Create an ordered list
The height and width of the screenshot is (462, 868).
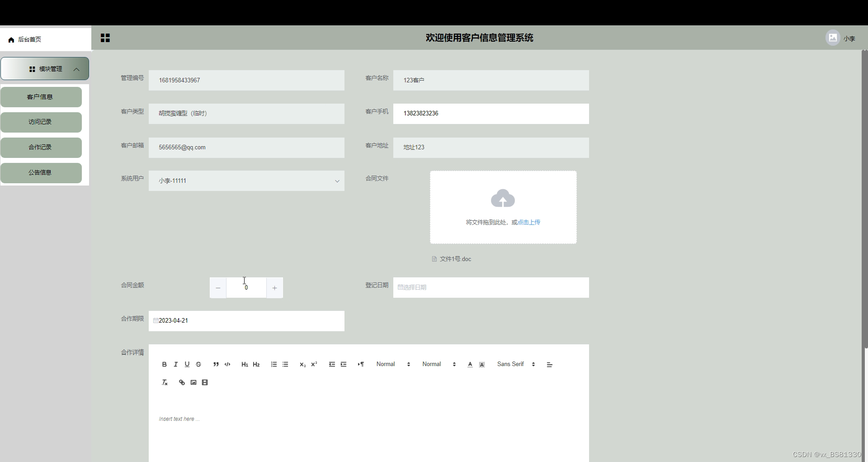[x=274, y=364]
